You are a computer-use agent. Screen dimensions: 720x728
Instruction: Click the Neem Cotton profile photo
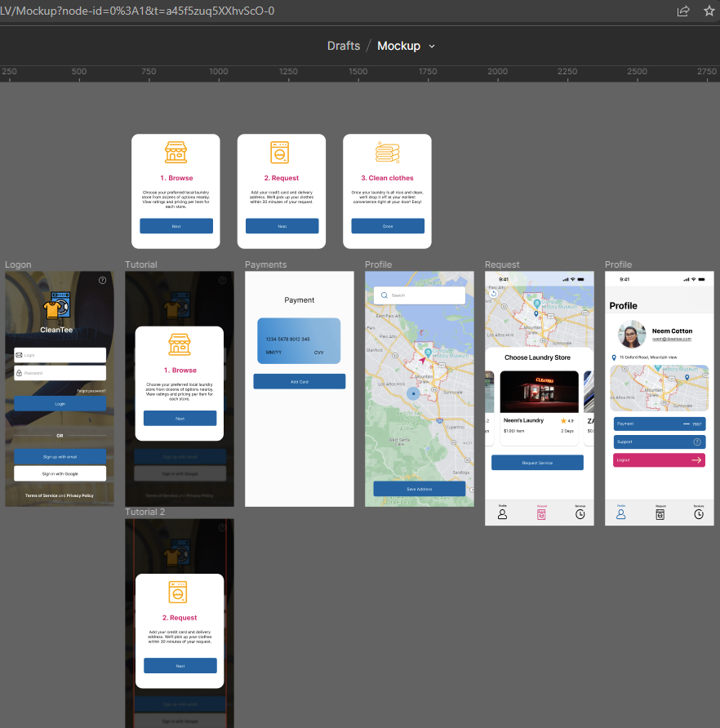click(632, 335)
